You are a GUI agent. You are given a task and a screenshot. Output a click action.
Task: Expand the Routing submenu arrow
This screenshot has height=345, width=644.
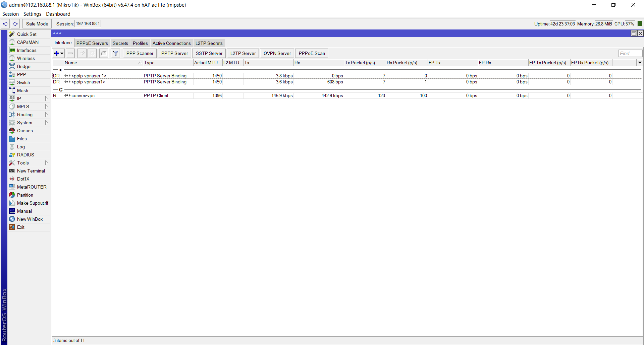click(46, 115)
